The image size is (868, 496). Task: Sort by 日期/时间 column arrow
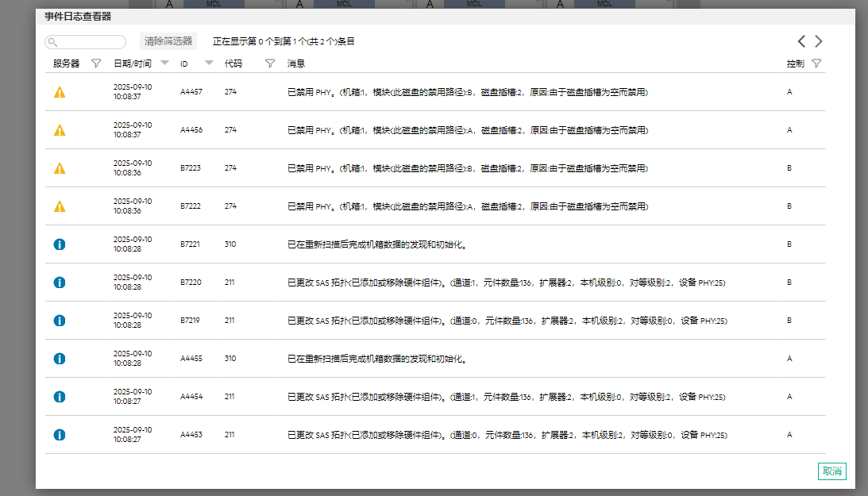[x=164, y=63]
